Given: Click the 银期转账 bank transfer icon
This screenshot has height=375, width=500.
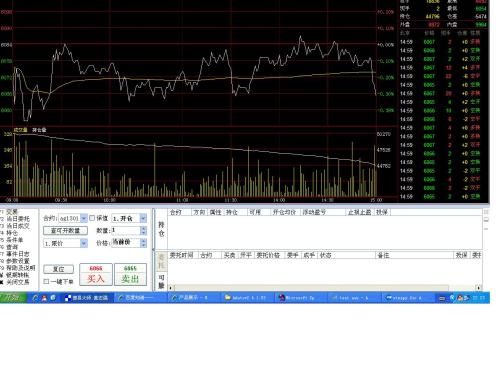Looking at the screenshot, I should click(2, 275).
